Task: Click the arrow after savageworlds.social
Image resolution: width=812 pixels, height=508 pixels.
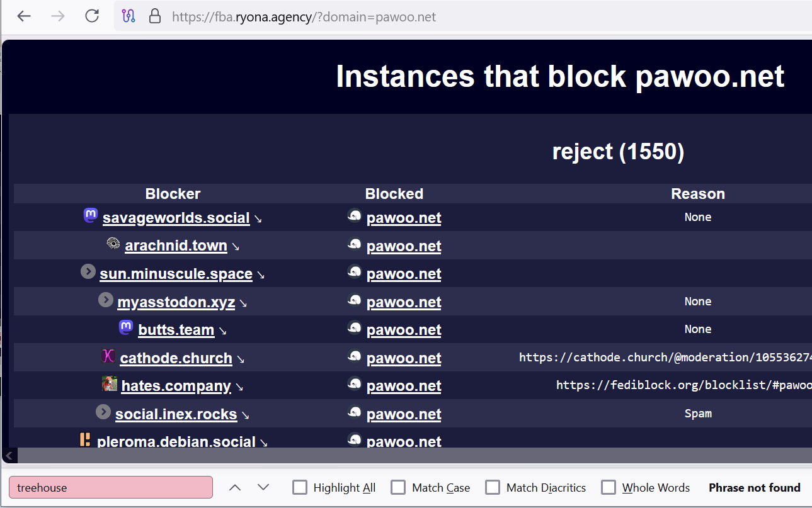Action: click(x=258, y=220)
